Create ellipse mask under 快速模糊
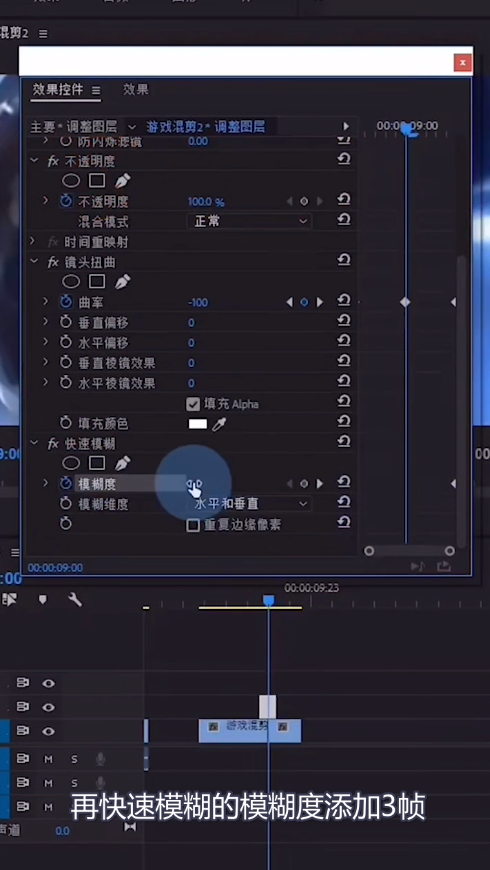490x870 pixels. [71, 463]
